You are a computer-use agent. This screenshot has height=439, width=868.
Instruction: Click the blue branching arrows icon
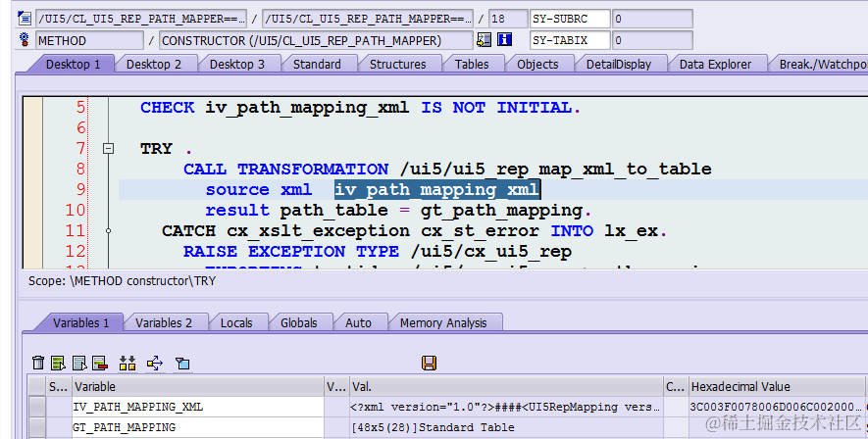tap(155, 363)
